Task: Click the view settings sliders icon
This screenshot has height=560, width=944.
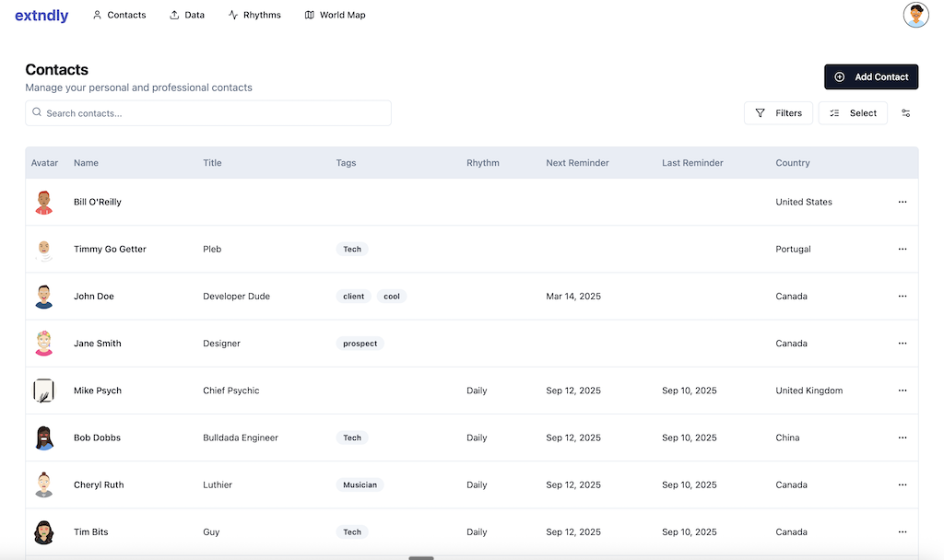Action: [905, 113]
